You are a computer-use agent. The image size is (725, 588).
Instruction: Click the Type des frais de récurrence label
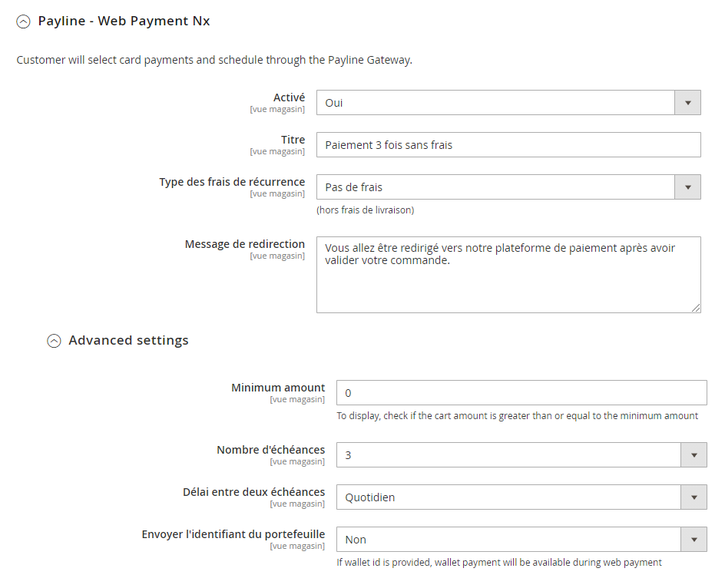tap(232, 182)
